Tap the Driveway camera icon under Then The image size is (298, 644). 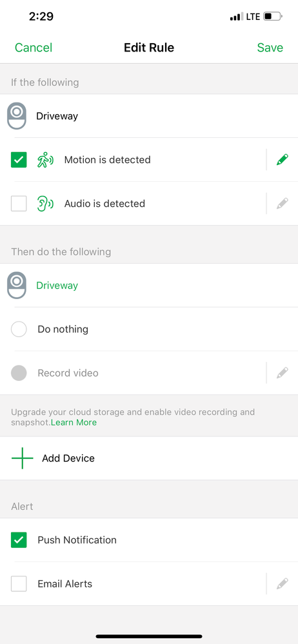click(17, 285)
